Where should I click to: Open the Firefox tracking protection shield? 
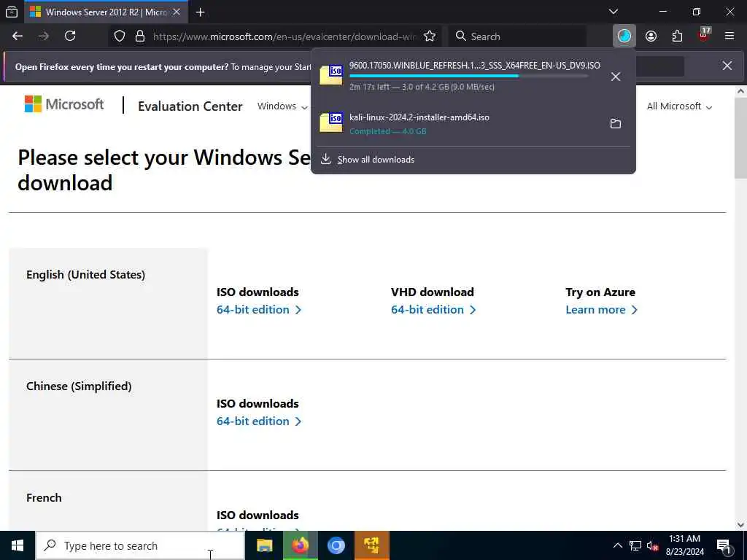click(x=120, y=36)
